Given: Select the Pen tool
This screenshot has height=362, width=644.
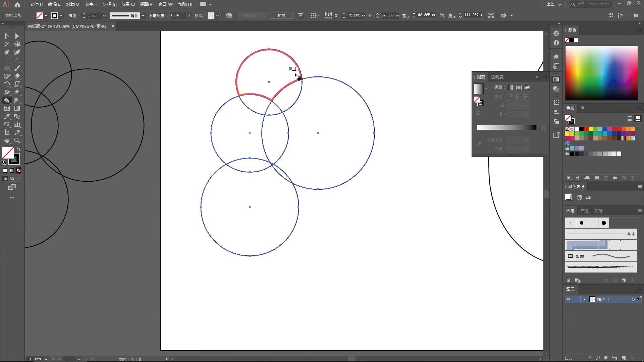Looking at the screenshot, I should pyautogui.click(x=7, y=52).
